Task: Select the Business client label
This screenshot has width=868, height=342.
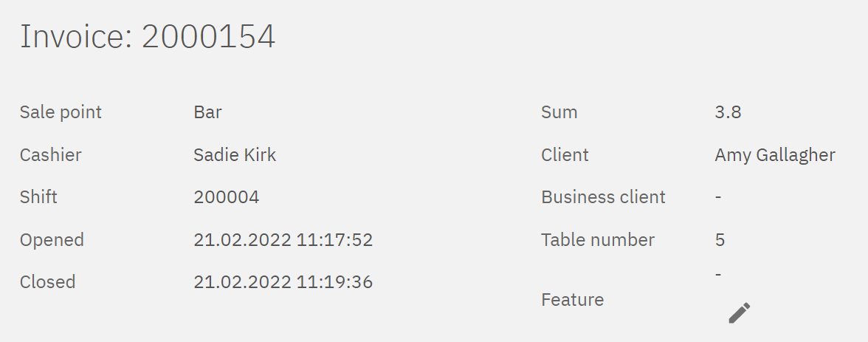Action: 603,197
